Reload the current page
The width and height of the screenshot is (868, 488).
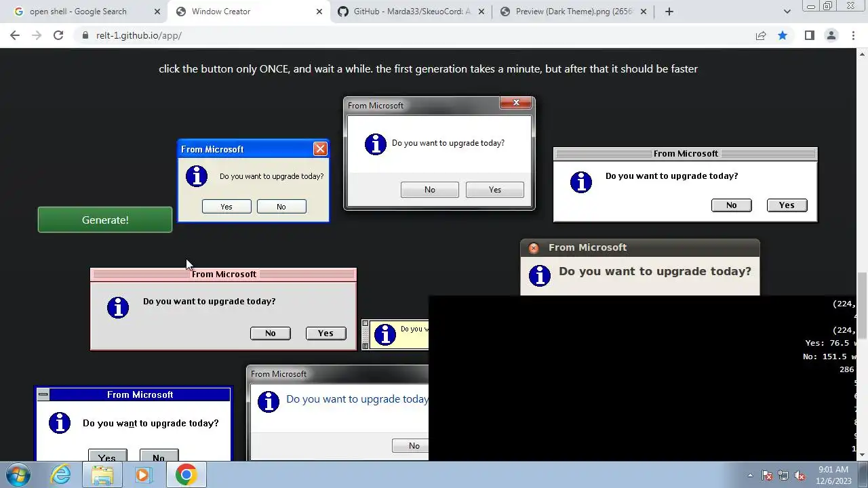coord(58,35)
